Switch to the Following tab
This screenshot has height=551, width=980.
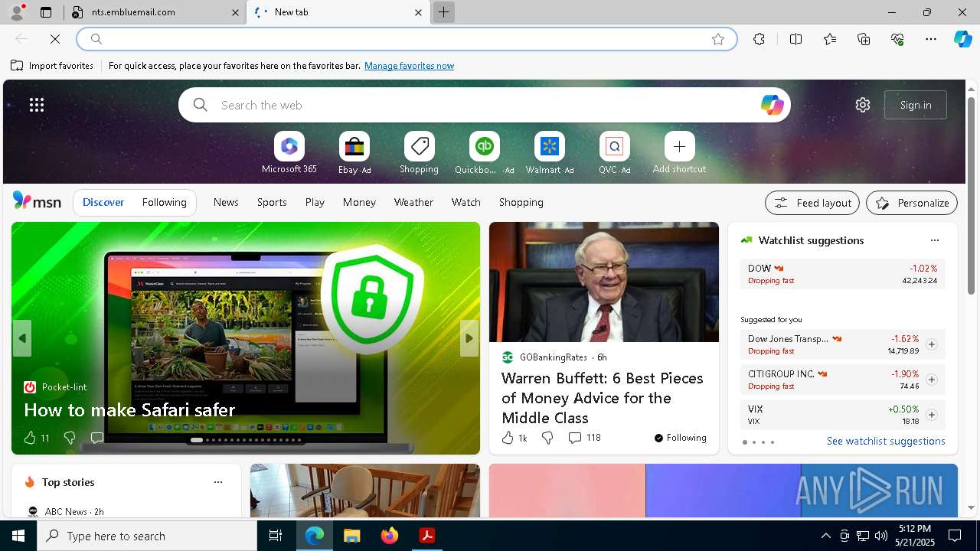coord(164,202)
